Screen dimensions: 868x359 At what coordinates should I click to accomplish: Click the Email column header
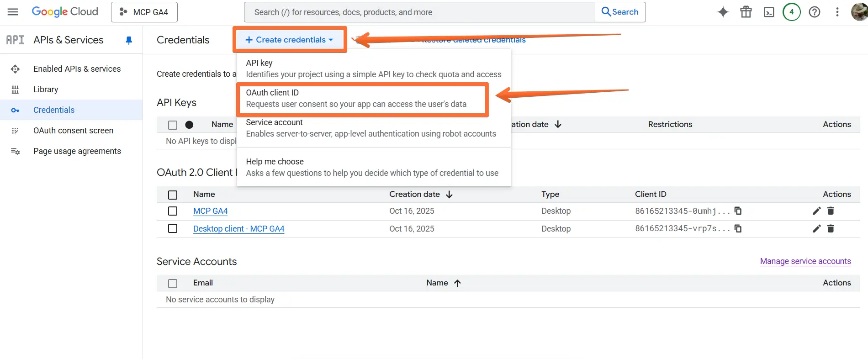pyautogui.click(x=203, y=283)
